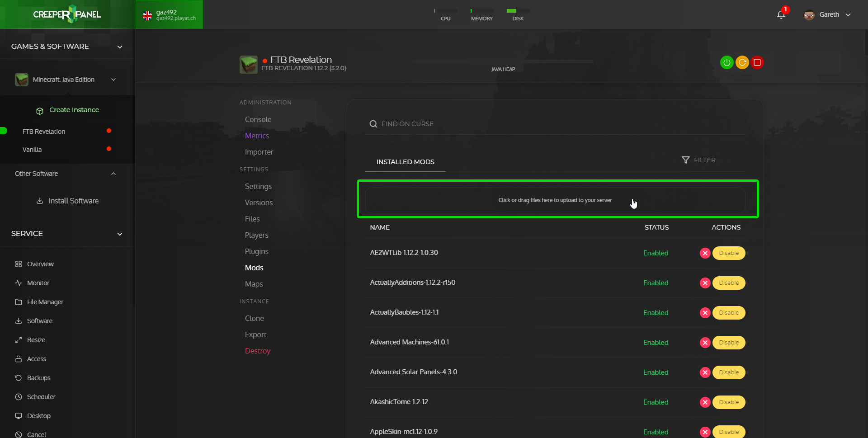Open the Clone instance page
868x438 pixels.
pyautogui.click(x=255, y=318)
